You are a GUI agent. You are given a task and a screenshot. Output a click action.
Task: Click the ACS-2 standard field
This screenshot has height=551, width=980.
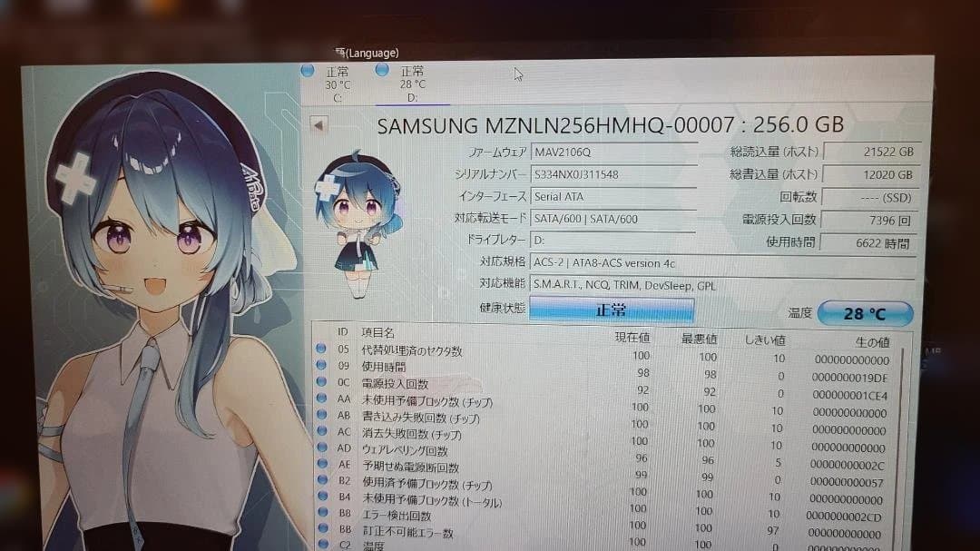click(x=722, y=262)
